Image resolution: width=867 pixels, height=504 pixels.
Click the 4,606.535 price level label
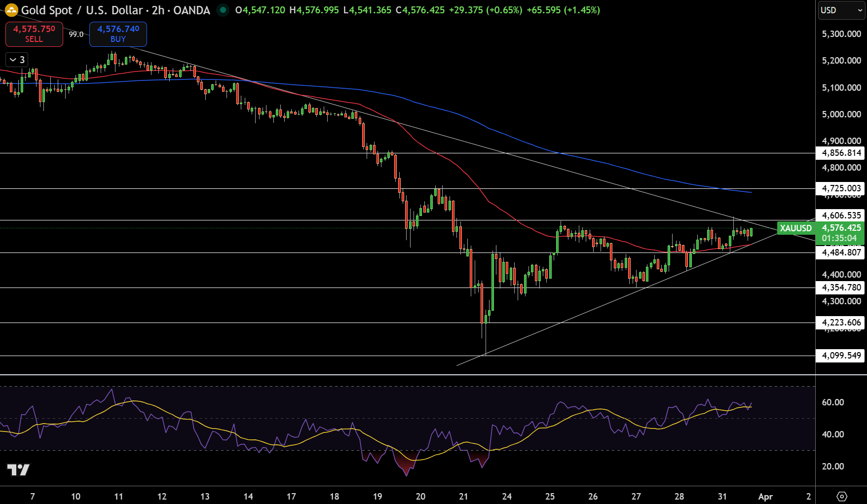pos(840,216)
